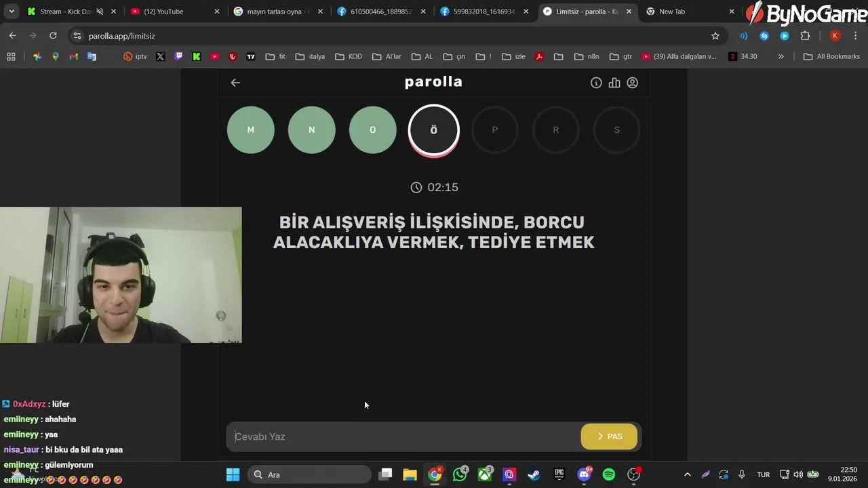This screenshot has width=868, height=488.
Task: Open Discord from the taskbar
Action: pos(584,474)
